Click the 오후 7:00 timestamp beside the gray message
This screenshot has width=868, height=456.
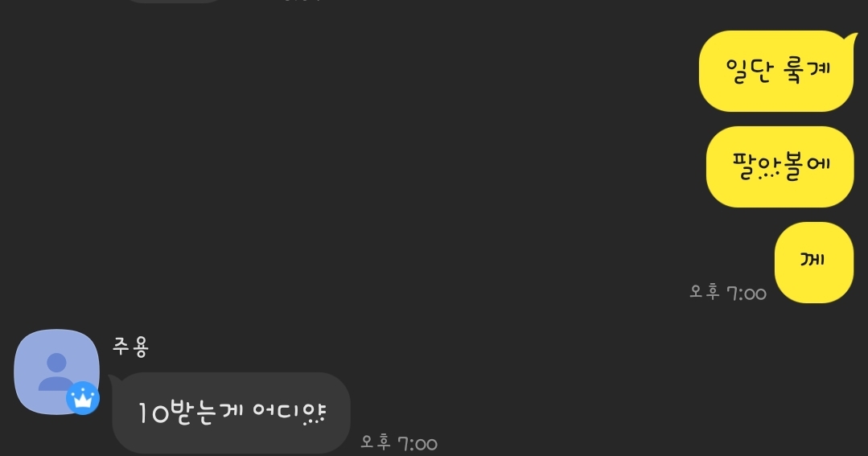(399, 442)
